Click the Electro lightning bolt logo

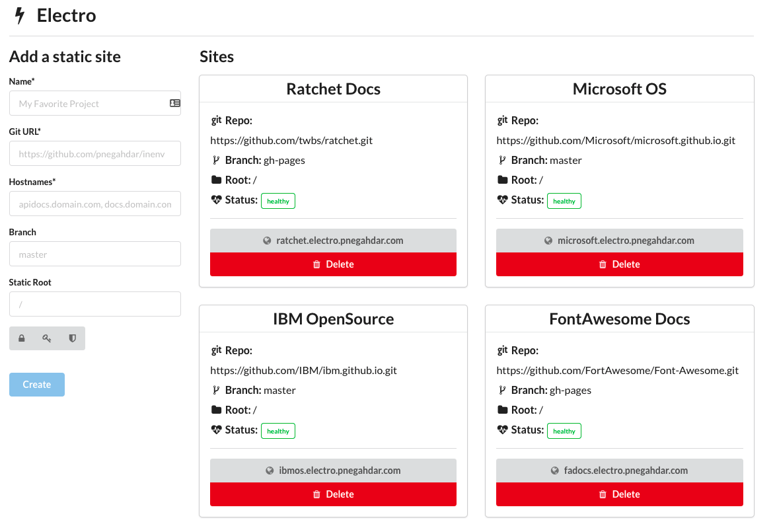19,16
